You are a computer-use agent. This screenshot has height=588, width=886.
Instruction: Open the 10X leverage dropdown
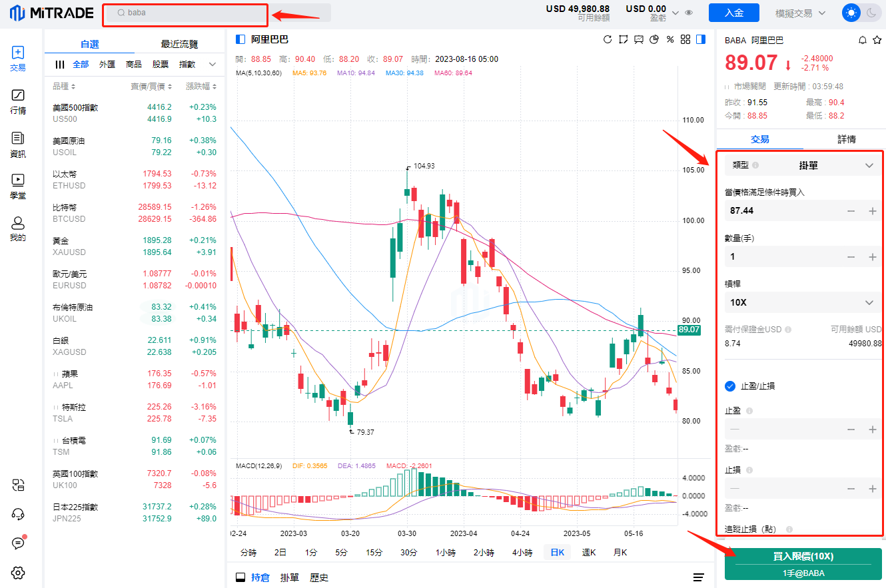pyautogui.click(x=802, y=302)
